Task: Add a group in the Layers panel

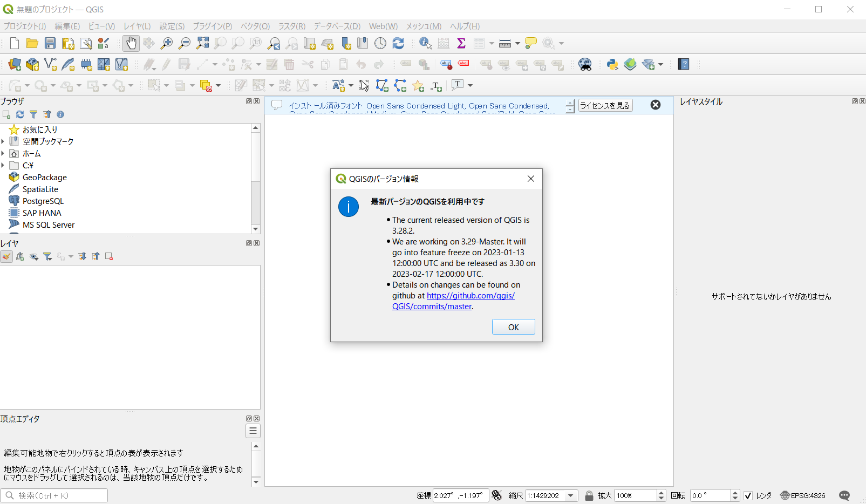Action: (20, 256)
